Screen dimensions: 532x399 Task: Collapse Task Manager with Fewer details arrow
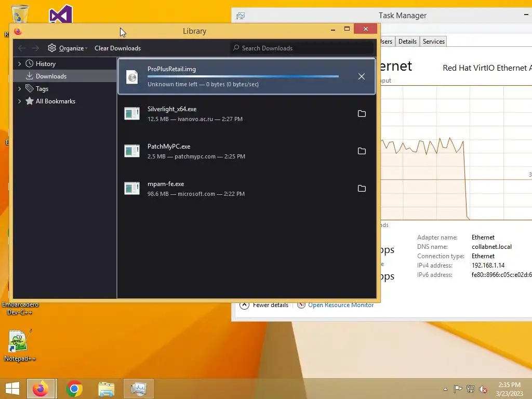[x=244, y=305]
